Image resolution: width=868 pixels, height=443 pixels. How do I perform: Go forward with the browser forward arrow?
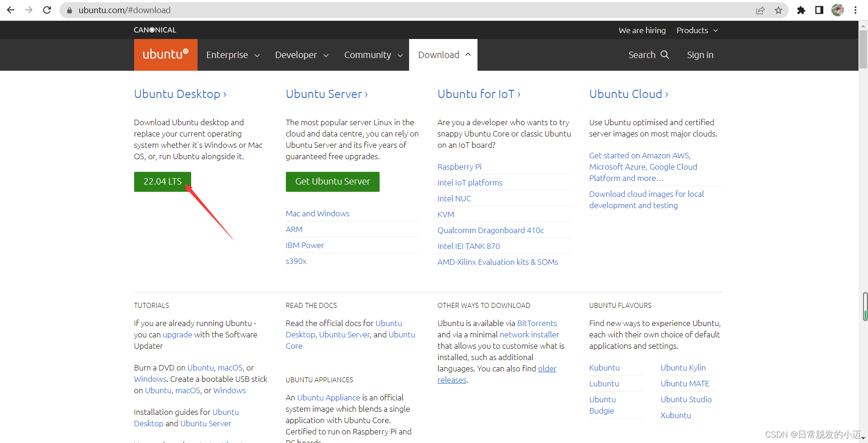[29, 10]
